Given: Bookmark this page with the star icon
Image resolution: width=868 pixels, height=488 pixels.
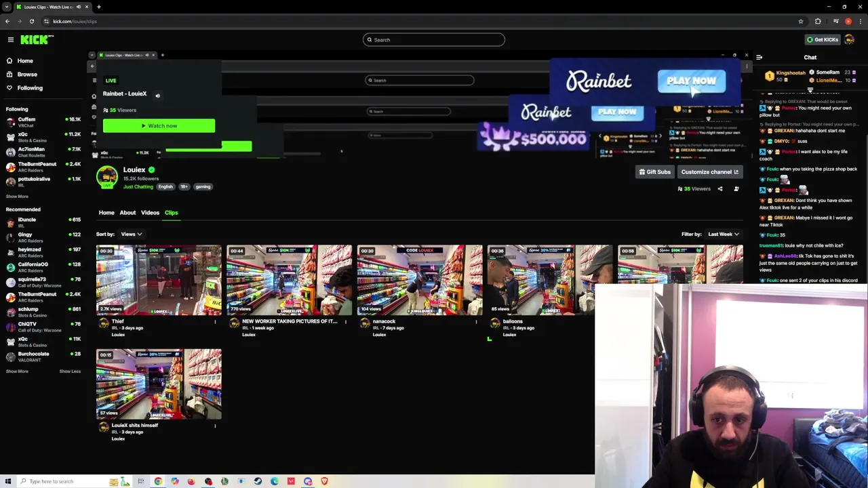Looking at the screenshot, I should tap(801, 22).
